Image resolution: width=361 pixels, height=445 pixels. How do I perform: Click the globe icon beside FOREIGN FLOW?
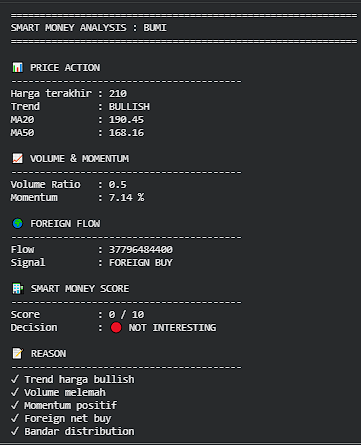[x=17, y=223]
